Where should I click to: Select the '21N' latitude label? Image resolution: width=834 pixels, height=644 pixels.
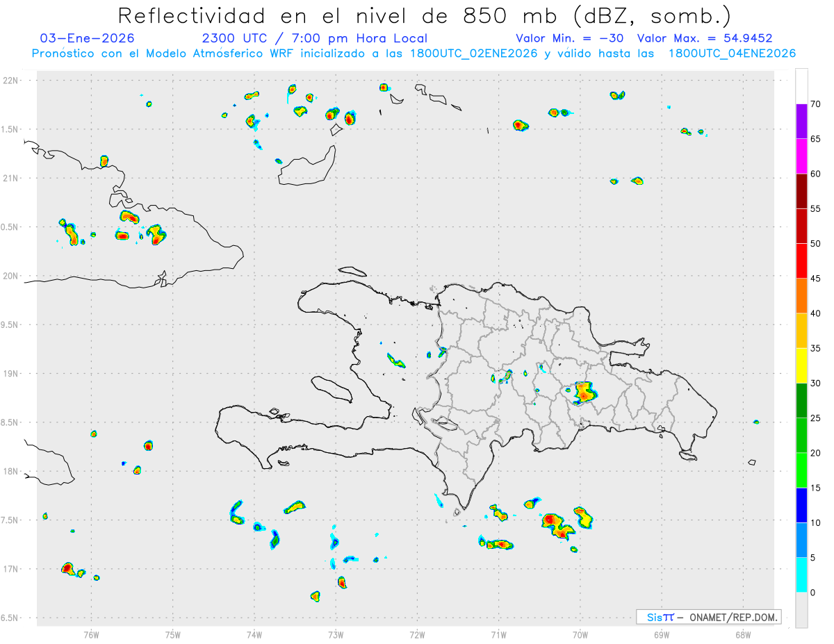[x=12, y=178]
